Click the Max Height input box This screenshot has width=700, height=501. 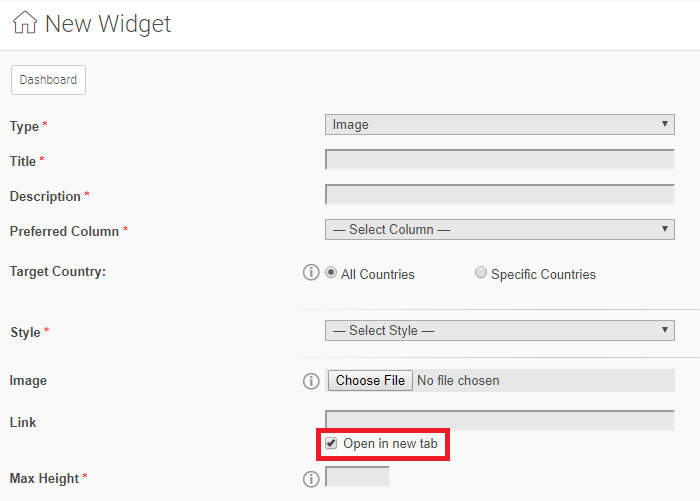pos(357,476)
